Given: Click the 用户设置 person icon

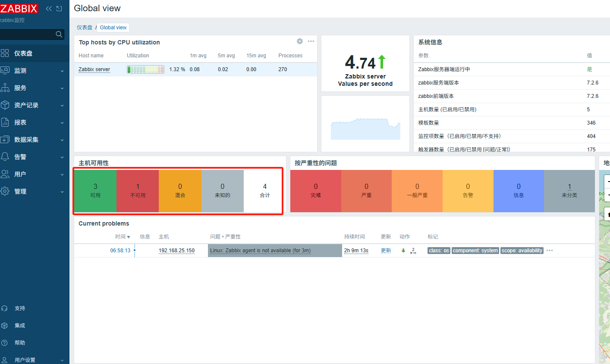Looking at the screenshot, I should (x=4, y=360).
